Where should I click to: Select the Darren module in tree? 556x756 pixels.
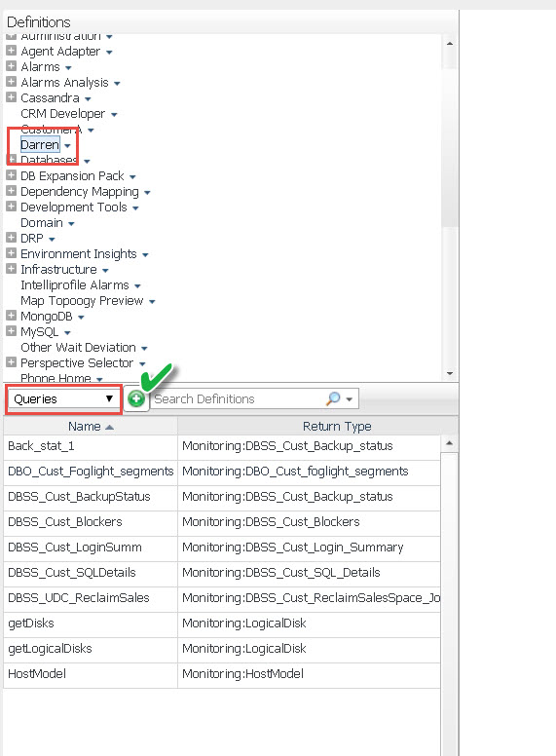(40, 144)
